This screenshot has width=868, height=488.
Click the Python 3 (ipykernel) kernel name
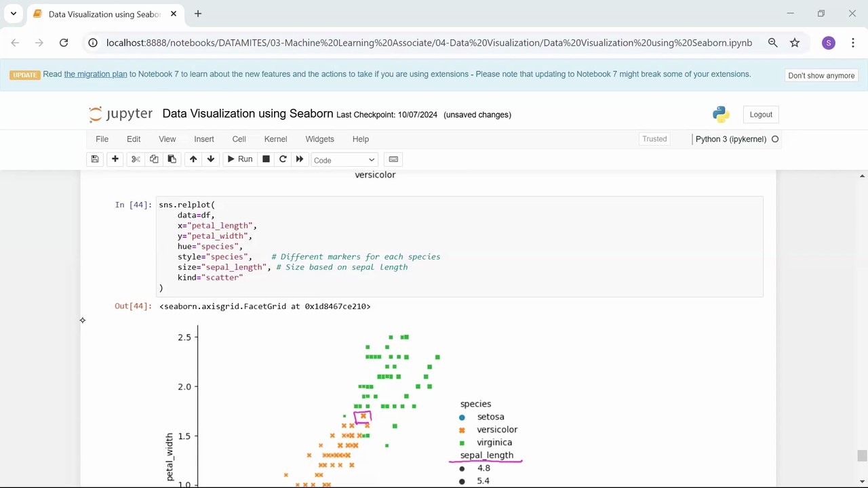(730, 139)
